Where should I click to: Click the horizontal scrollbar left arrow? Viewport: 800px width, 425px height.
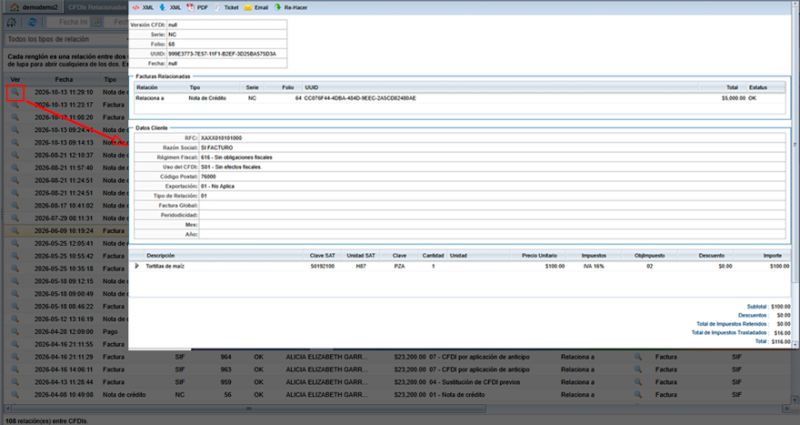[7, 409]
